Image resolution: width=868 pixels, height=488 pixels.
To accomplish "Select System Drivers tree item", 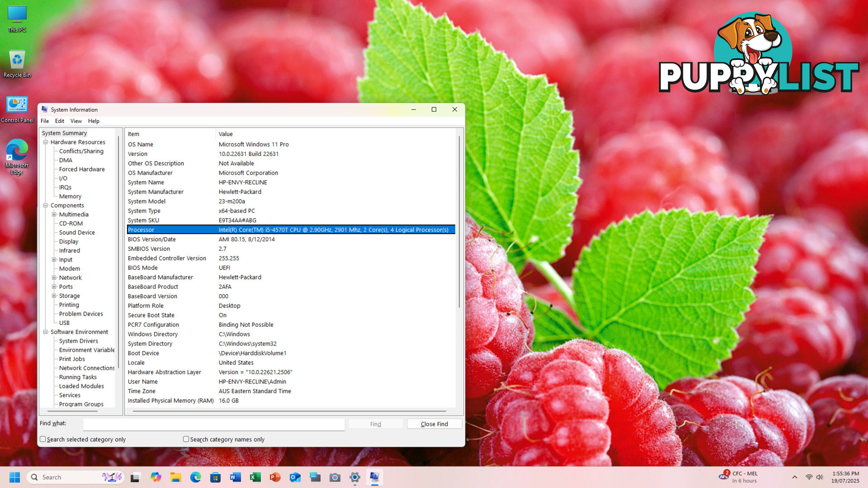I will point(78,341).
